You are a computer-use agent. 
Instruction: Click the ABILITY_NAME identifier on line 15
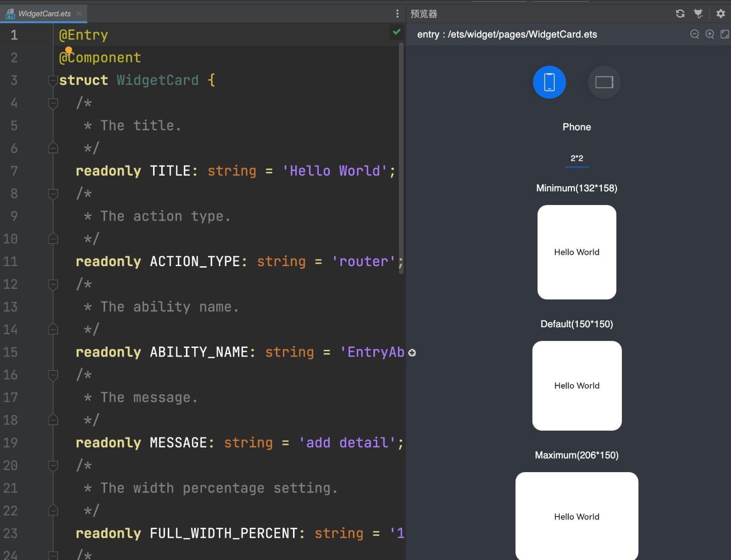click(199, 352)
